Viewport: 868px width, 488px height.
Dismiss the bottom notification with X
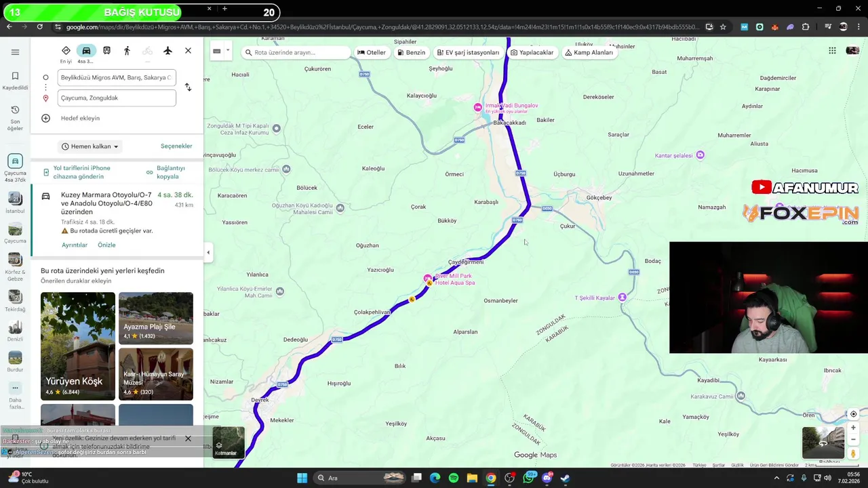tap(188, 439)
